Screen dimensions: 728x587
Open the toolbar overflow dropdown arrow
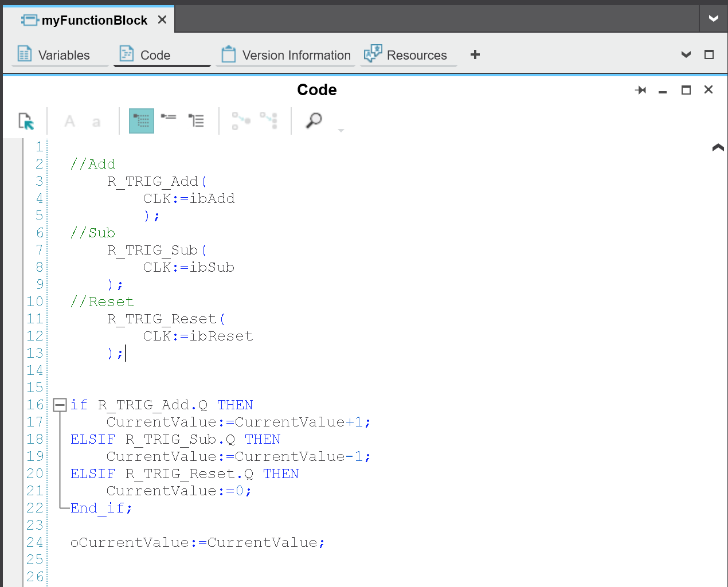click(341, 131)
